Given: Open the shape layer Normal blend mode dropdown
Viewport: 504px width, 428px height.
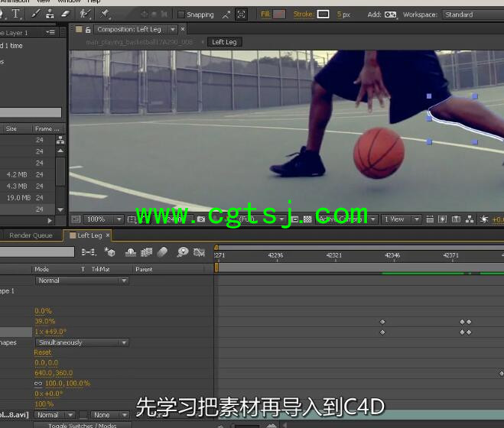Looking at the screenshot, I should (x=82, y=280).
